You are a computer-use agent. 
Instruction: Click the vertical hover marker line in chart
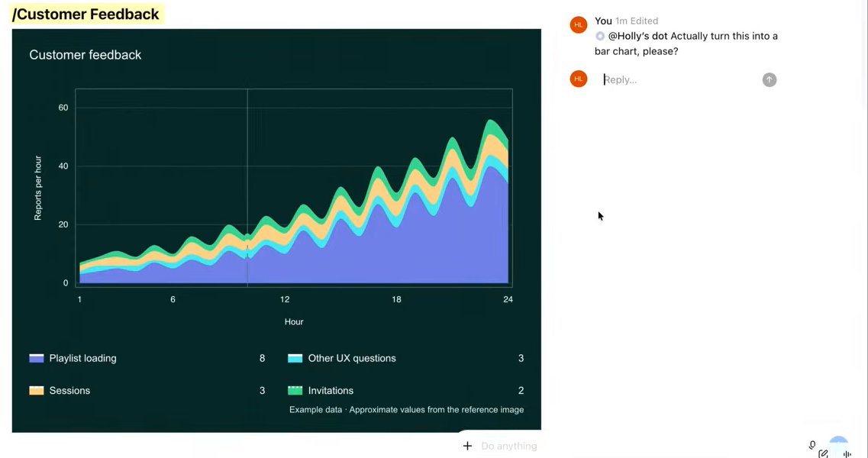click(247, 188)
